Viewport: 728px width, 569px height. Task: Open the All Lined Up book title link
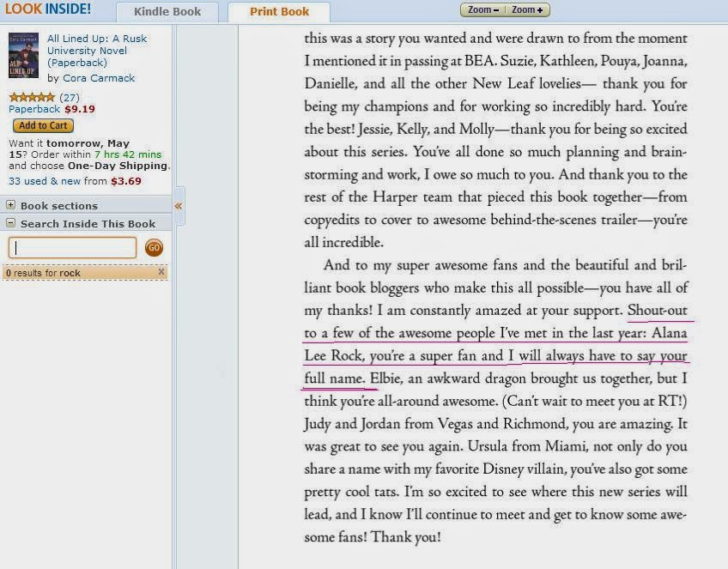click(x=96, y=51)
